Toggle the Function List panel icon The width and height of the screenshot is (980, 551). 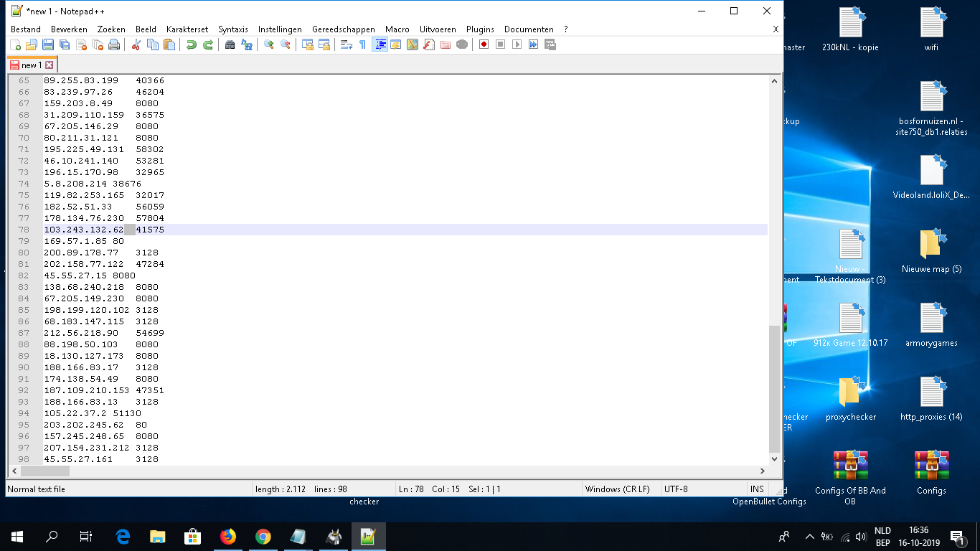428,44
